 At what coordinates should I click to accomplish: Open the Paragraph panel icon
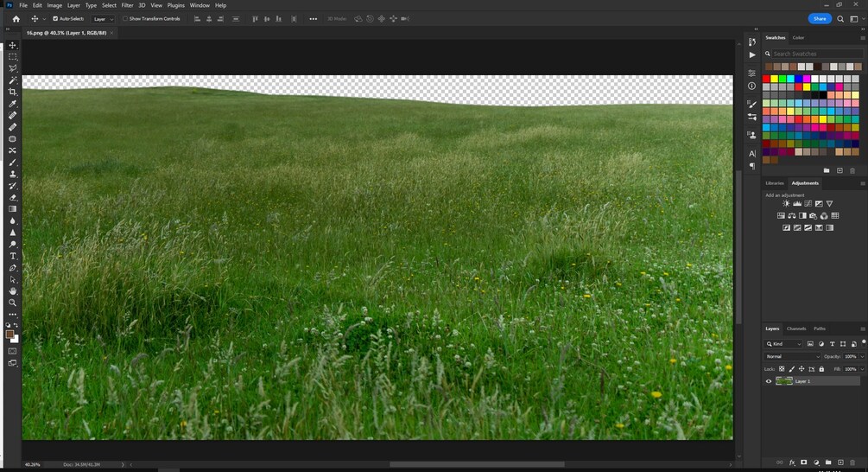pyautogui.click(x=751, y=166)
